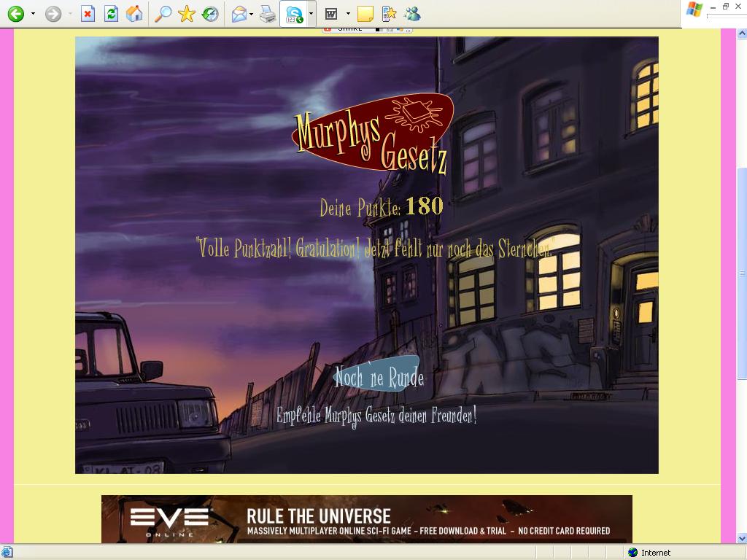Click the Murphys Gesetz logo
Viewport: 747px width, 560px height.
[x=373, y=134]
